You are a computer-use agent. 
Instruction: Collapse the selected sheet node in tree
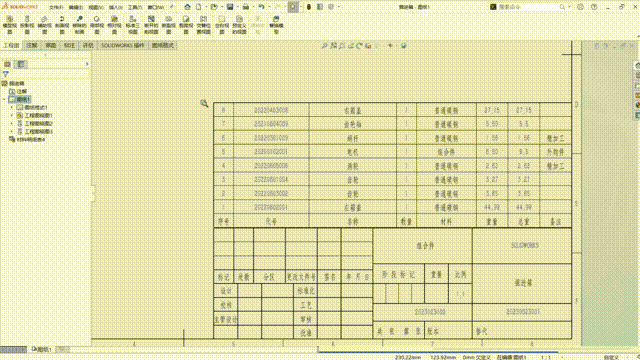[4, 99]
